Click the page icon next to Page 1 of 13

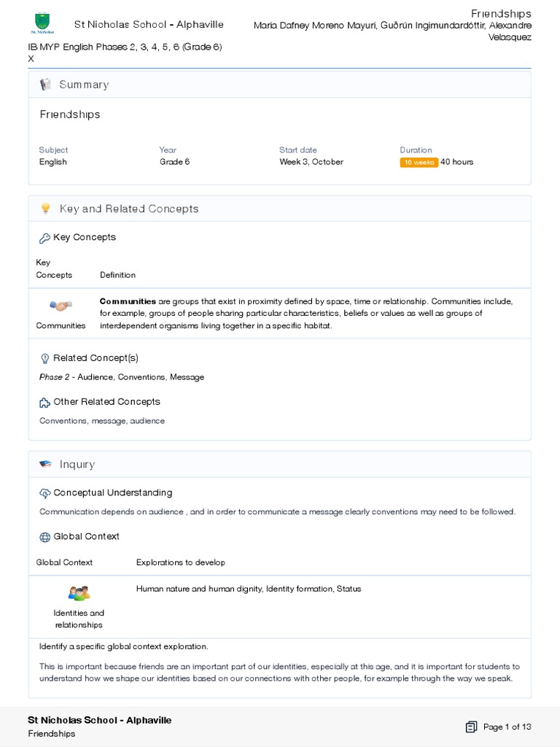click(472, 727)
